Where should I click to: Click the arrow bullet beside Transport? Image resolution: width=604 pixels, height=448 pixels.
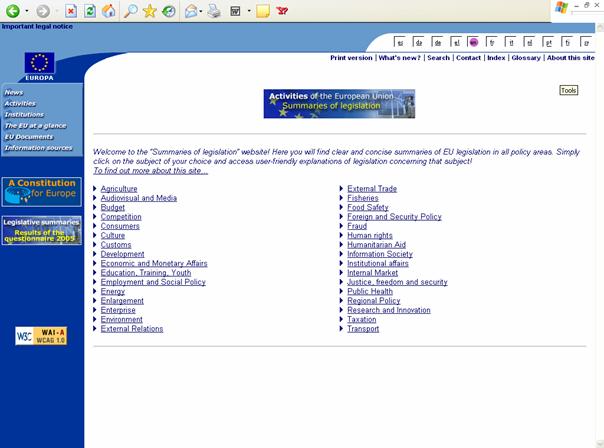coord(341,329)
